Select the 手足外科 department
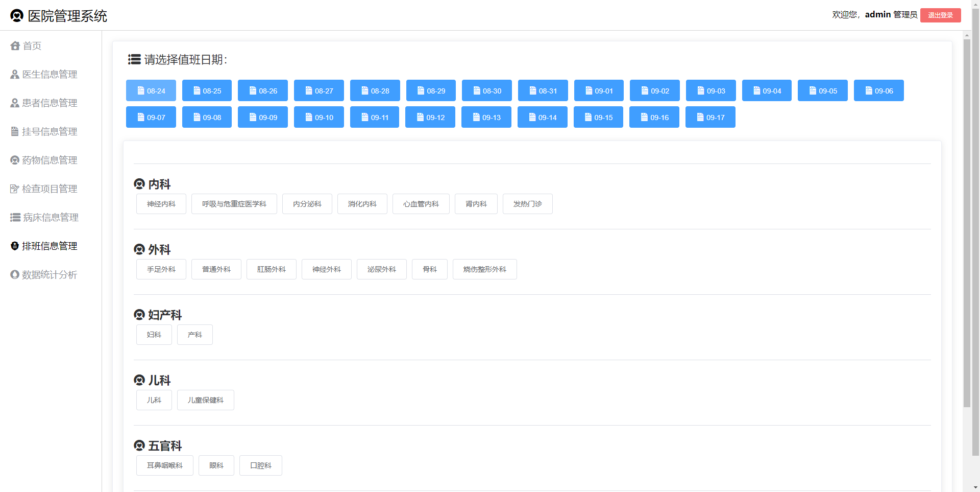The height and width of the screenshot is (492, 980). [161, 269]
